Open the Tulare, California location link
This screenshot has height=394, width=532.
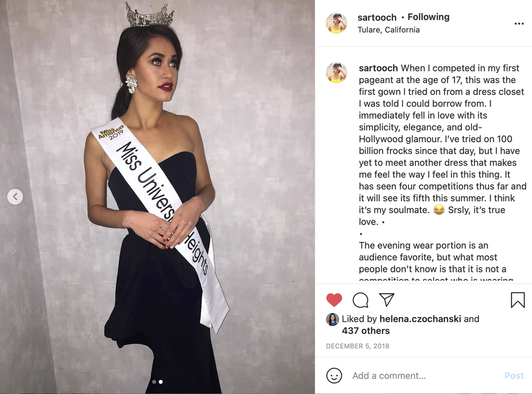[x=388, y=30]
